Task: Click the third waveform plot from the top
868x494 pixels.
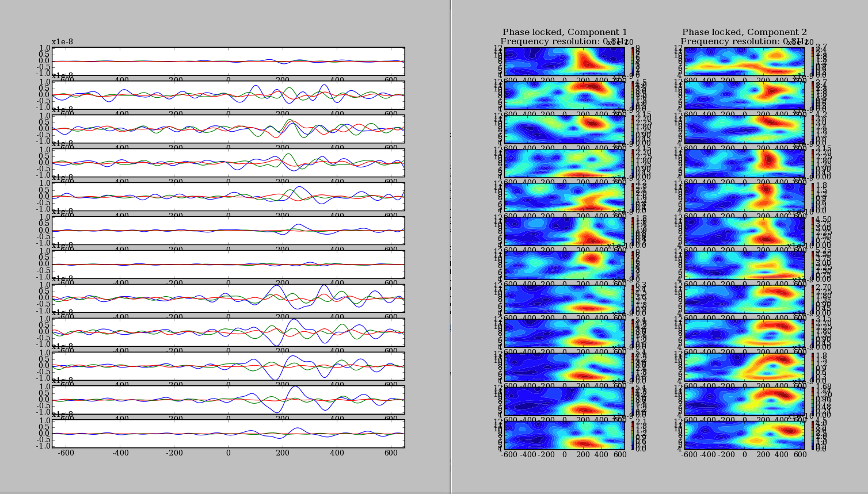Action: click(228, 129)
